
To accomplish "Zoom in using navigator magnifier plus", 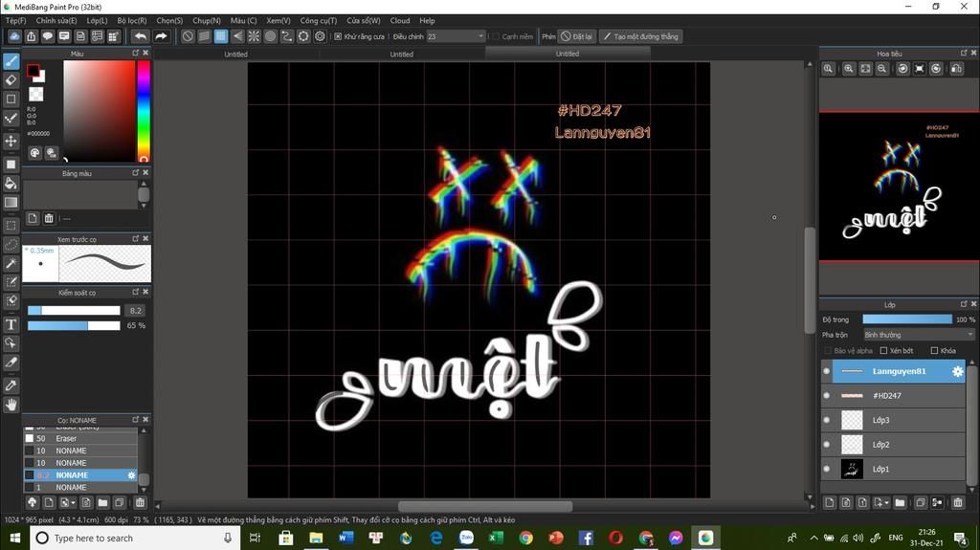I will click(x=849, y=69).
